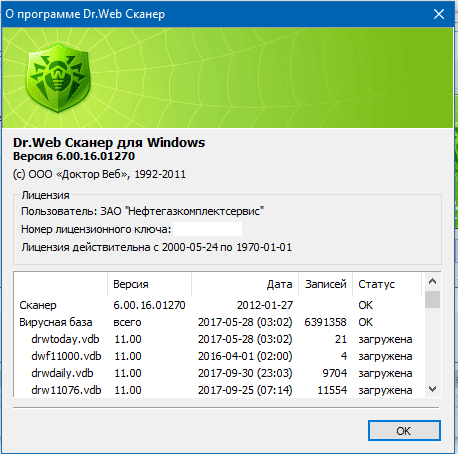Click the Статус column header
The image size is (458, 454).
(x=387, y=284)
